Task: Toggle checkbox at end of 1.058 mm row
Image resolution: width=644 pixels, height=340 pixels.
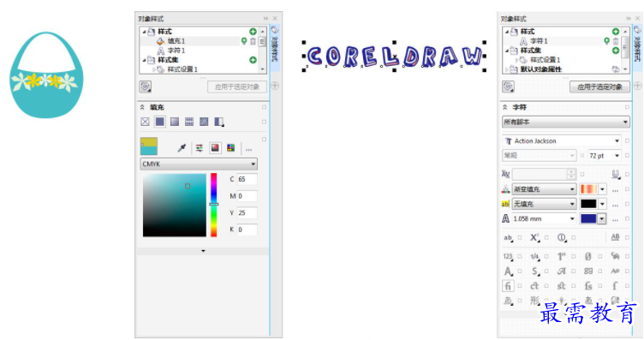Action: click(x=627, y=219)
